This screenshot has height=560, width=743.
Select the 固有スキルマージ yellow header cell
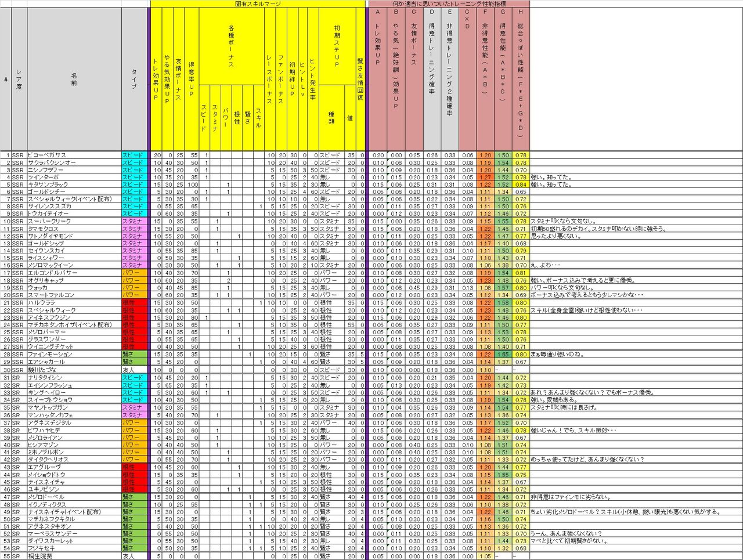pyautogui.click(x=258, y=3)
